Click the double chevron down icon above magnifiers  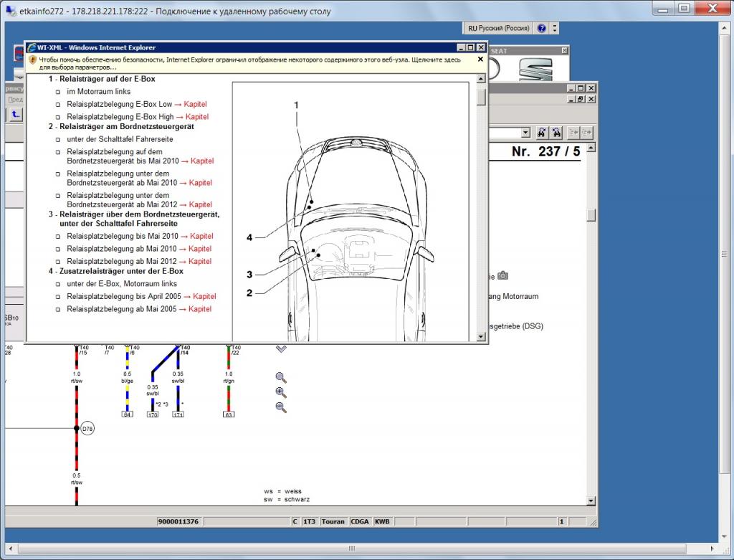pyautogui.click(x=281, y=348)
